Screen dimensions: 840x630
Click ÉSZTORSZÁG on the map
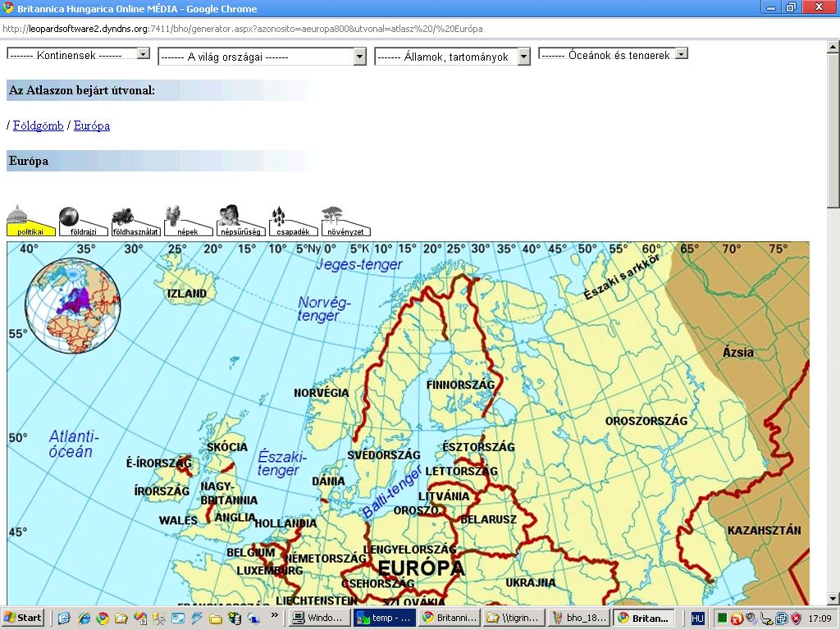pos(478,447)
